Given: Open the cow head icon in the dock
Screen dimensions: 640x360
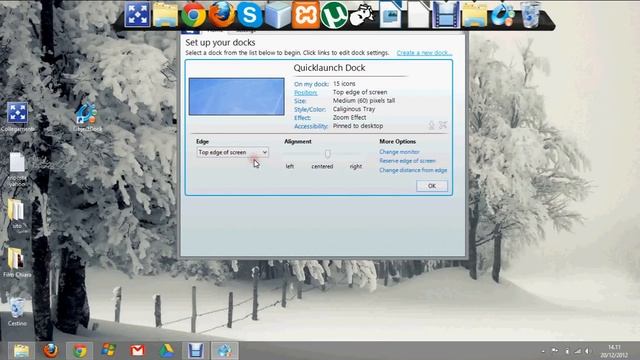Looking at the screenshot, I should pos(362,16).
